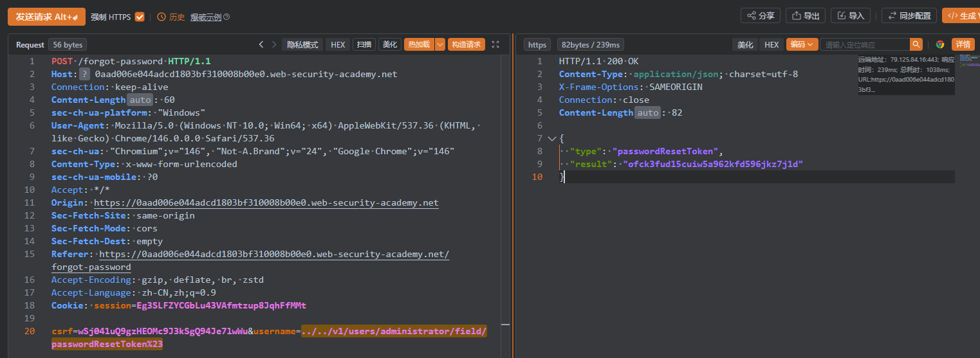The height and width of the screenshot is (358, 980).
Task: Uncheck the Force HTTPS (强制 HTTPS) checkbox
Action: pos(140,17)
